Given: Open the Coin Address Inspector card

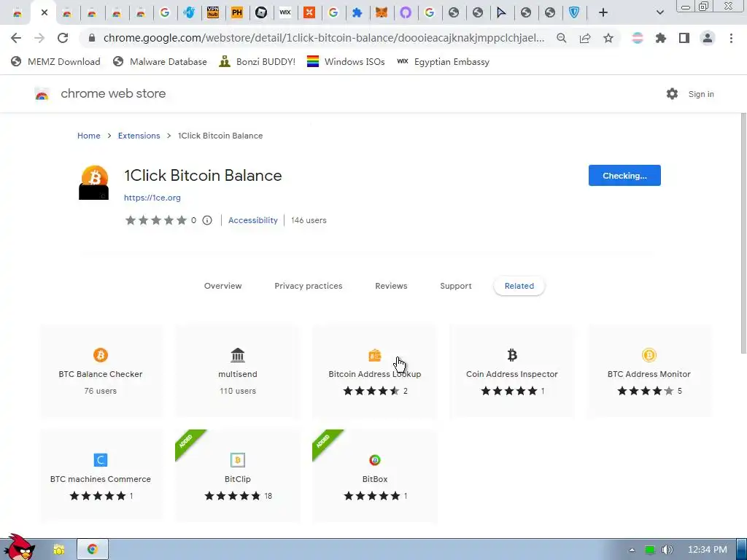Looking at the screenshot, I should pyautogui.click(x=512, y=371).
